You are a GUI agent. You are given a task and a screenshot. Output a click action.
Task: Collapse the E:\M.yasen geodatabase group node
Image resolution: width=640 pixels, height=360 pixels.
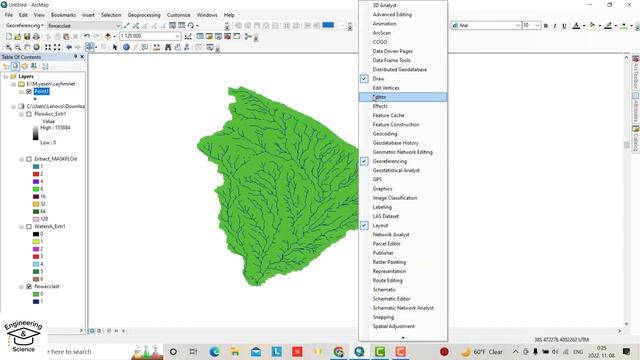click(13, 84)
